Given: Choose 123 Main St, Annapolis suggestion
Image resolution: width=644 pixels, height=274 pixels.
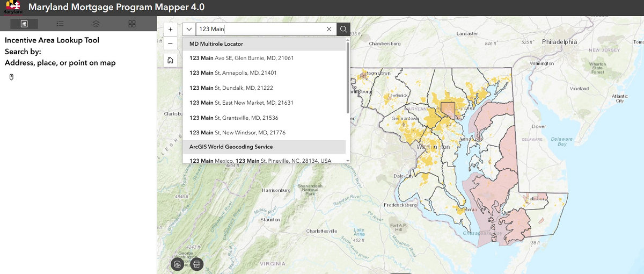Looking at the screenshot, I should tap(233, 73).
